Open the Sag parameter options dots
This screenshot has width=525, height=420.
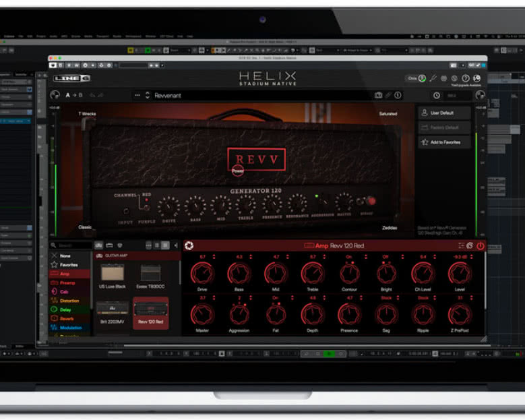[398, 298]
